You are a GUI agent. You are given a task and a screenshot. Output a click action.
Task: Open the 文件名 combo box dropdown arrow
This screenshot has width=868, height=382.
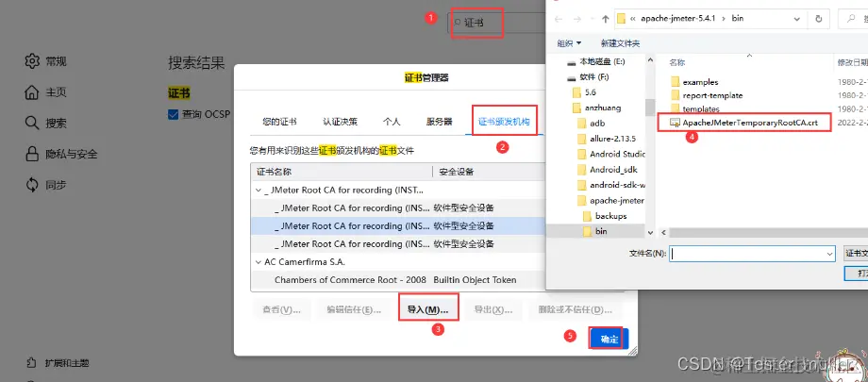(829, 254)
